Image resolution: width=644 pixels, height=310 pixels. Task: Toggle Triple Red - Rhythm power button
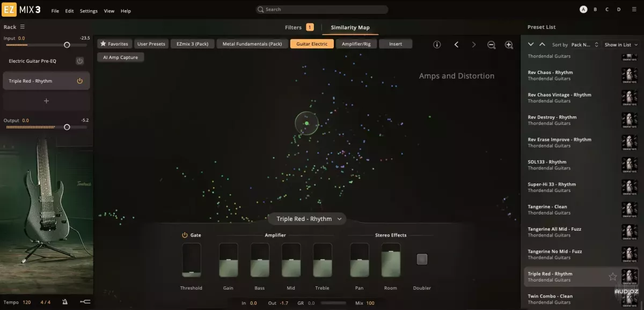pos(79,81)
